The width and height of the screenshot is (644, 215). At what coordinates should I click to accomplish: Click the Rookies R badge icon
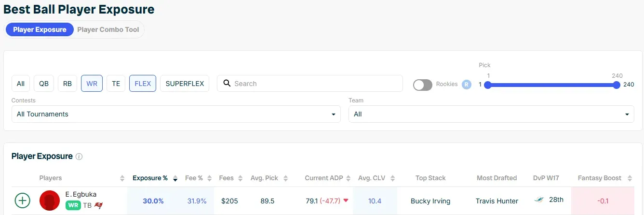click(466, 84)
